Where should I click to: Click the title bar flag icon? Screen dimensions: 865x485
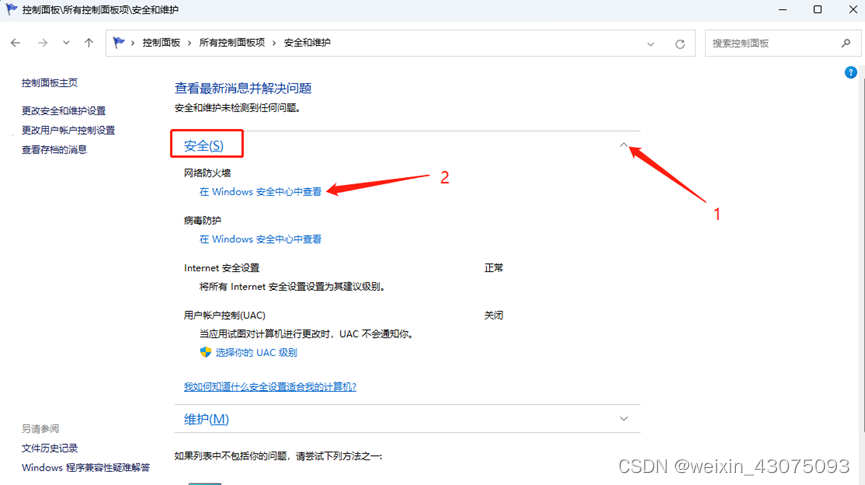12,9
